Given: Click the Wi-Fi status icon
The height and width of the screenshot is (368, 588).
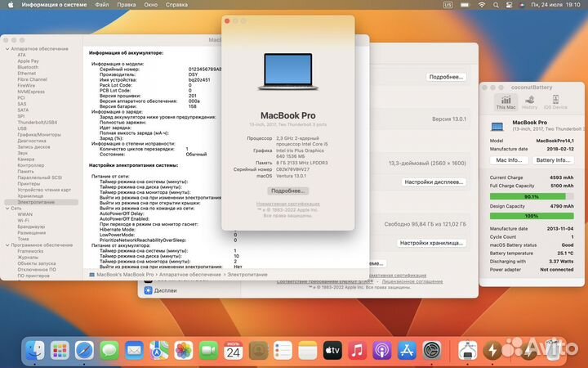Looking at the screenshot, I should 482,5.
